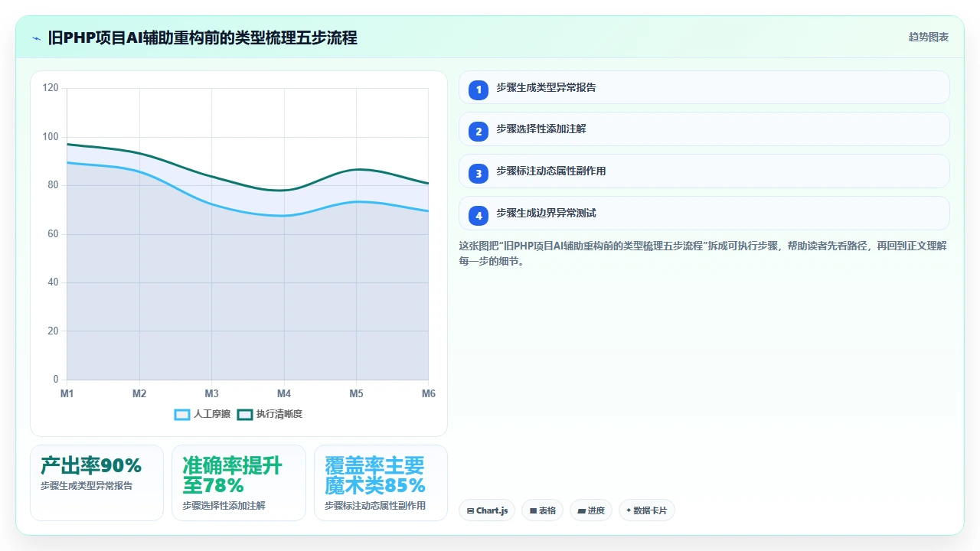This screenshot has width=980, height=551.
Task: Click the M6 x-axis label
Action: point(429,393)
